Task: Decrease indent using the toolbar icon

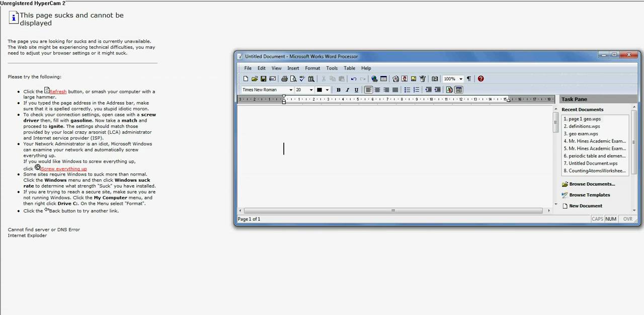Action: tap(428, 90)
